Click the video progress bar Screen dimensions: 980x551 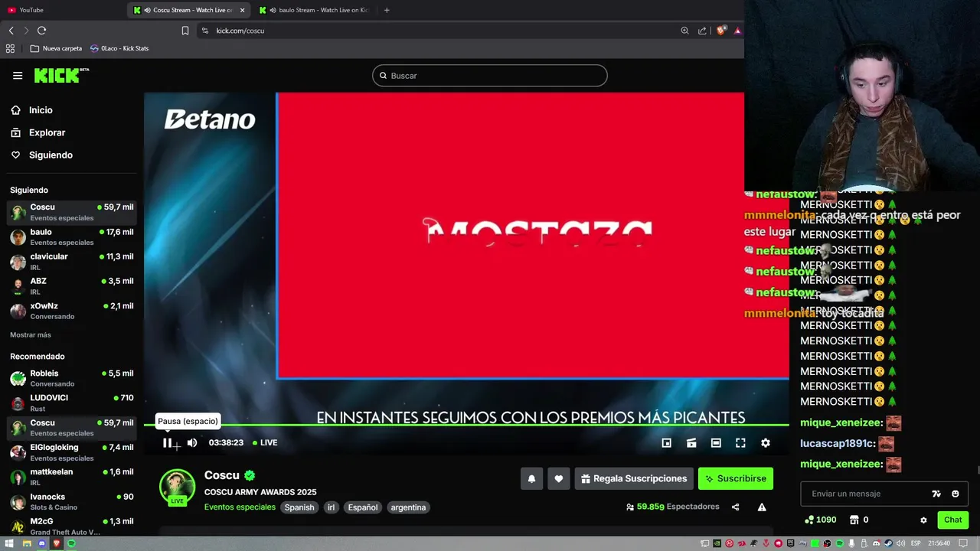coord(466,425)
